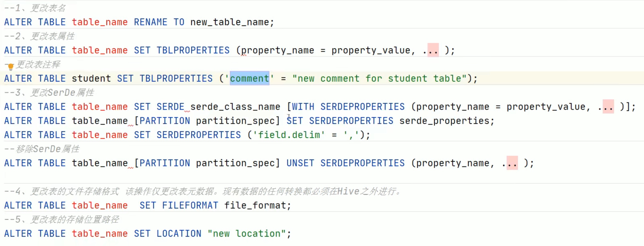Click serde_class_name identifier

pos(235,107)
